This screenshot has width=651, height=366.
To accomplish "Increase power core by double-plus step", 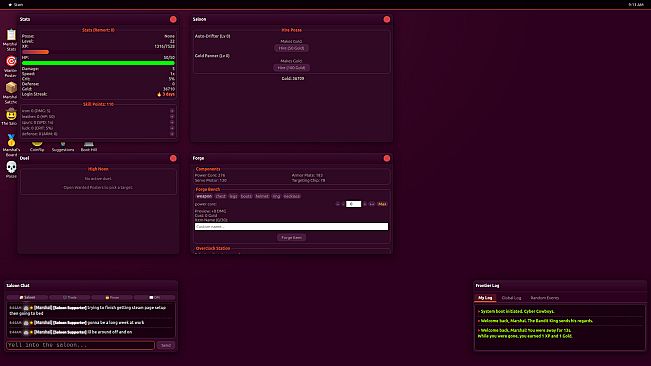I will click(x=372, y=204).
